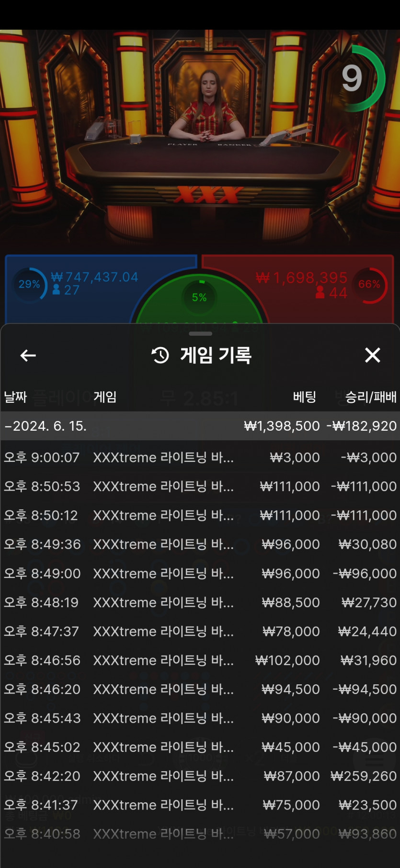Click the player count icon beside 44
This screenshot has height=868, width=400.
tap(320, 293)
